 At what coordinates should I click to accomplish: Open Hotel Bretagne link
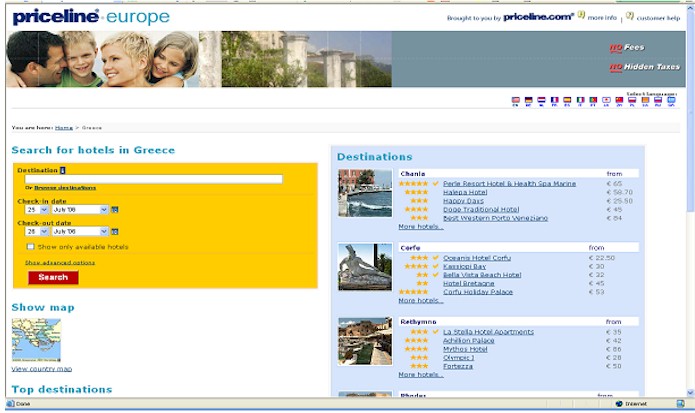click(x=469, y=283)
